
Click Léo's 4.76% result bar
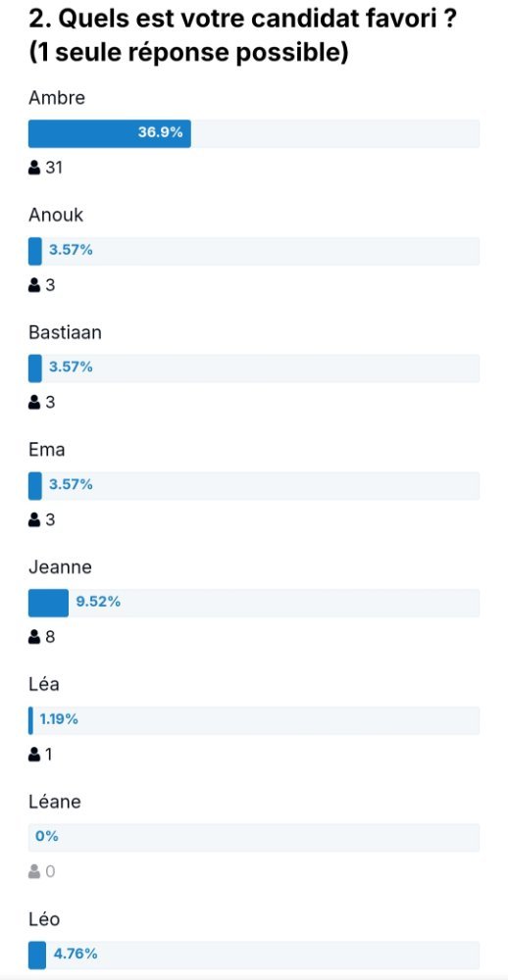click(254, 955)
